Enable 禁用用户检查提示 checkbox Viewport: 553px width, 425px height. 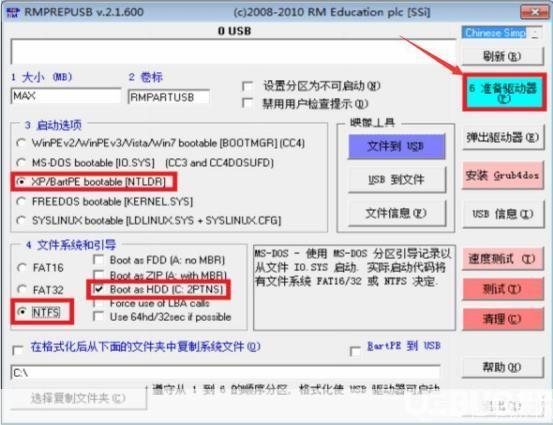coord(247,104)
